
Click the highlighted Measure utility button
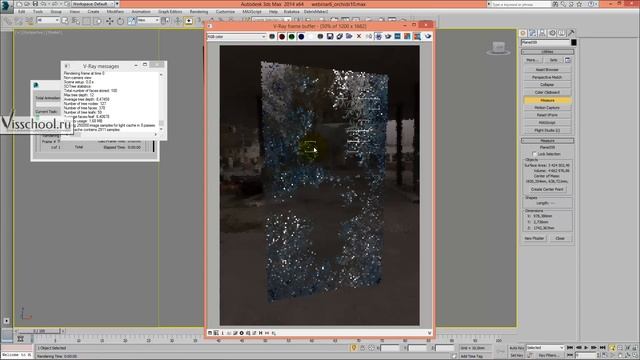547,100
